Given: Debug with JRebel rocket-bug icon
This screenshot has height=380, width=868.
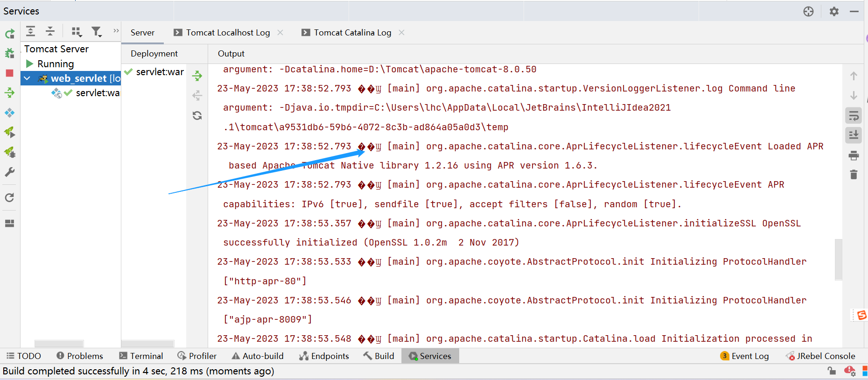Looking at the screenshot, I should point(10,152).
